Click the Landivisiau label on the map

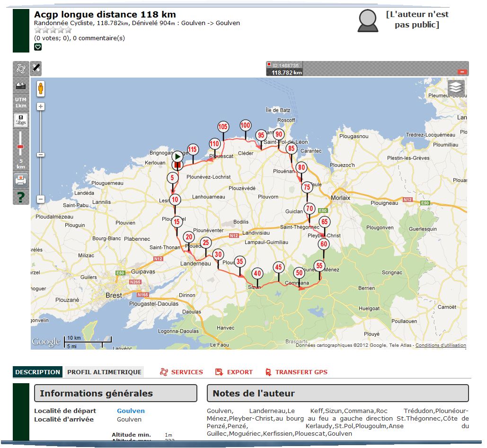pyautogui.click(x=256, y=233)
